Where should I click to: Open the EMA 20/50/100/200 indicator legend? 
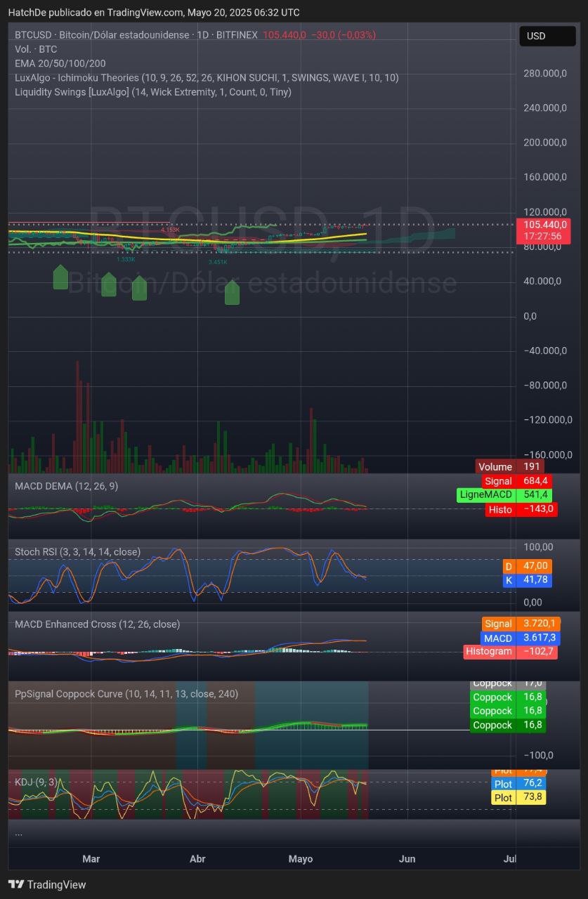coord(60,63)
